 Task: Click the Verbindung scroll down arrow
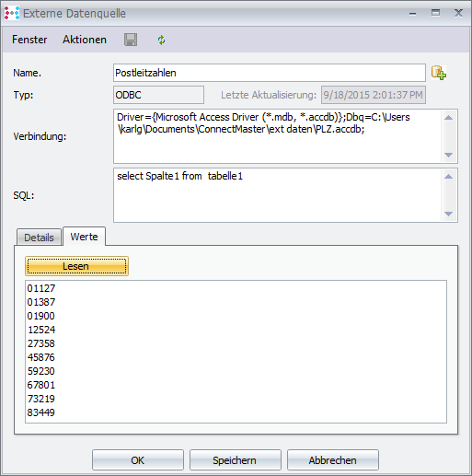tap(448, 155)
